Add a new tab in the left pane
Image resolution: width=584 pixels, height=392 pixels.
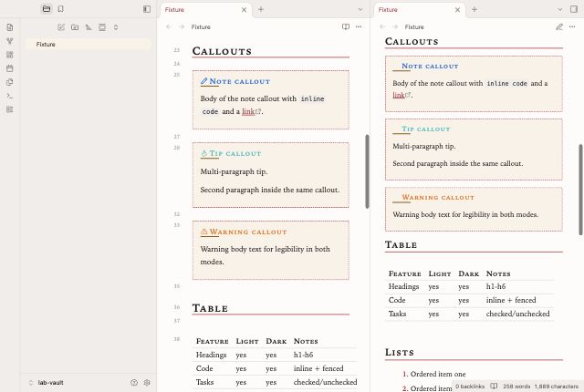(x=261, y=9)
